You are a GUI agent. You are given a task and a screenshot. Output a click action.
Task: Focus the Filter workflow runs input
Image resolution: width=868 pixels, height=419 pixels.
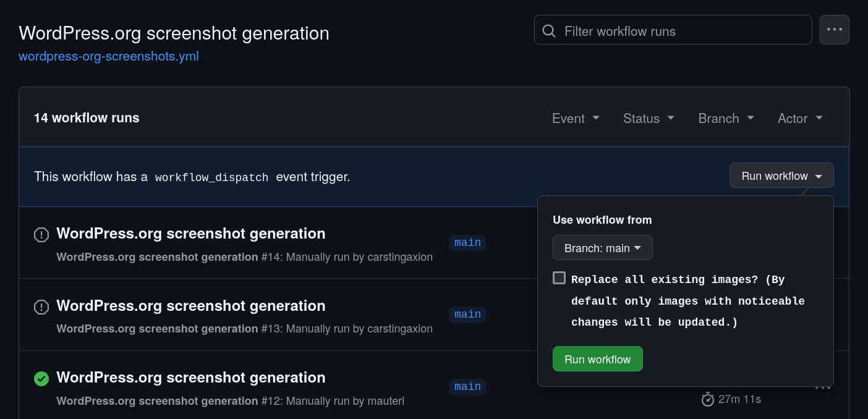pyautogui.click(x=673, y=30)
